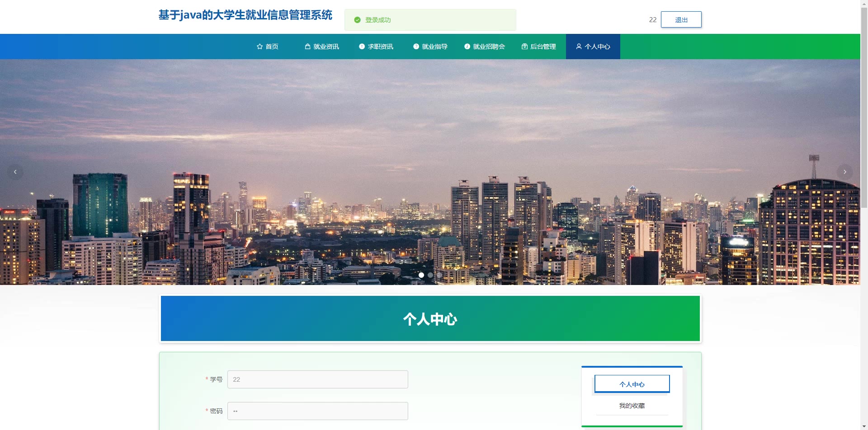Click the 个人中心 banner heading
Image resolution: width=868 pixels, height=430 pixels.
coord(430,319)
